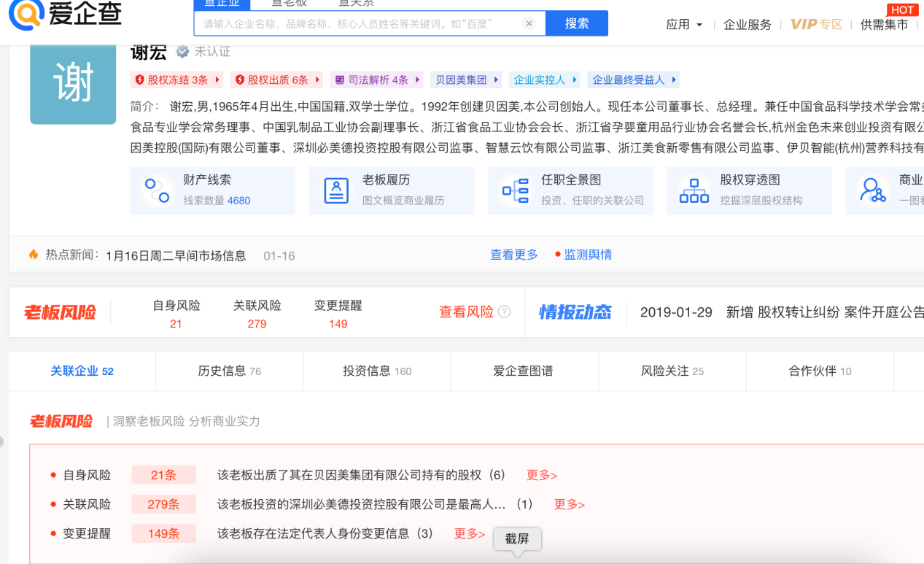Click the 149条 change-reminder badge

tap(164, 533)
